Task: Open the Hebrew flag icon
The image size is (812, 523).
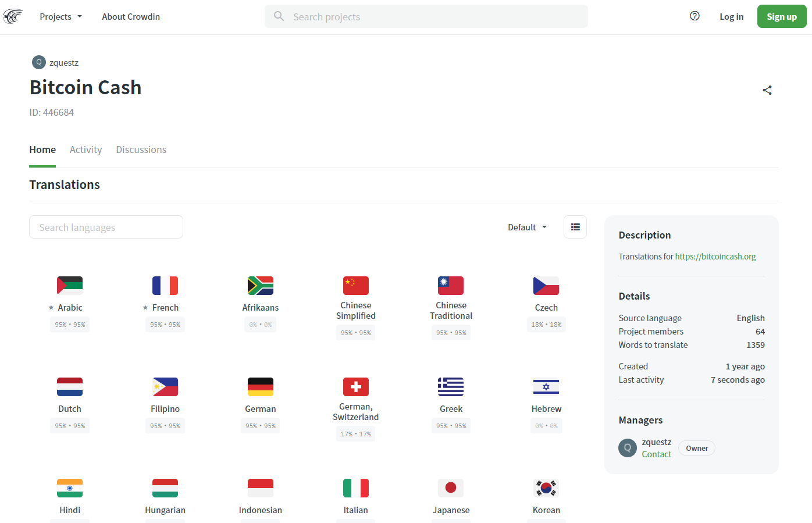Action: point(546,387)
